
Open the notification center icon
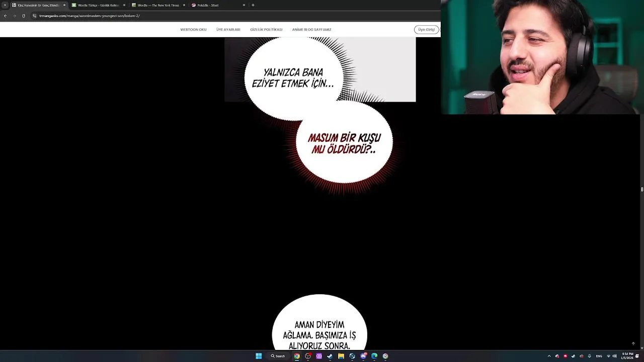point(637,356)
